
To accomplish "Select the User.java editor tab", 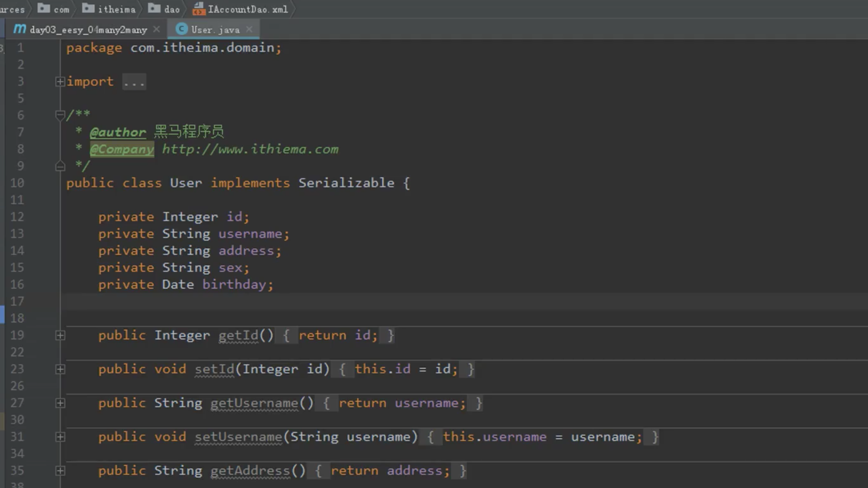I will (x=215, y=30).
